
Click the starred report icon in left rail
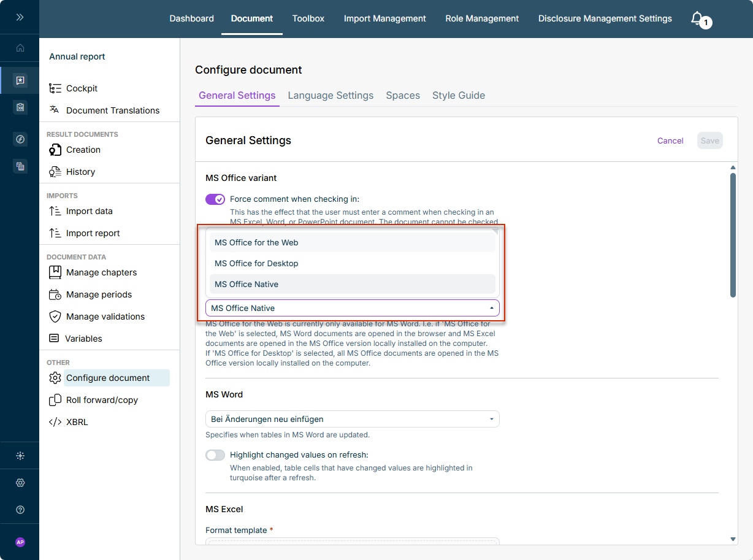click(x=20, y=80)
